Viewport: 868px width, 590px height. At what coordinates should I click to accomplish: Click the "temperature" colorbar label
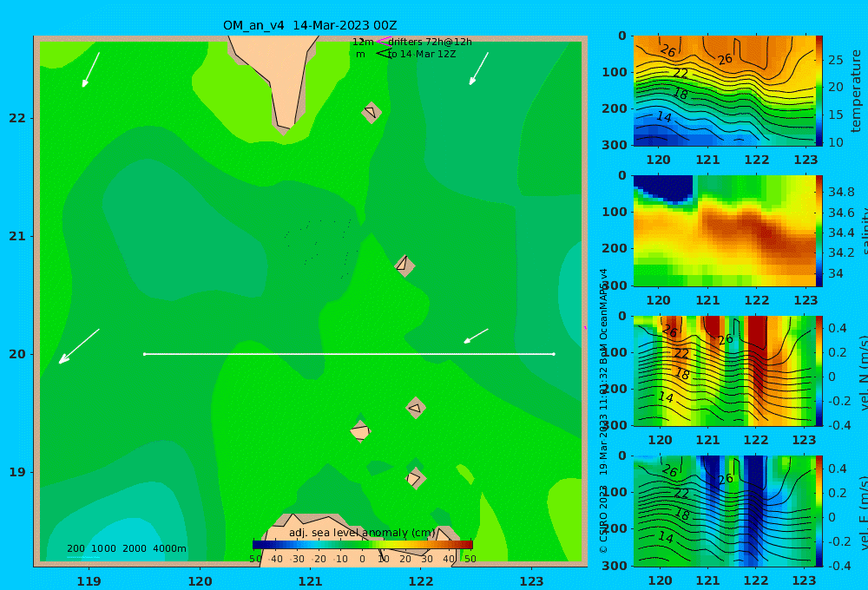click(856, 91)
